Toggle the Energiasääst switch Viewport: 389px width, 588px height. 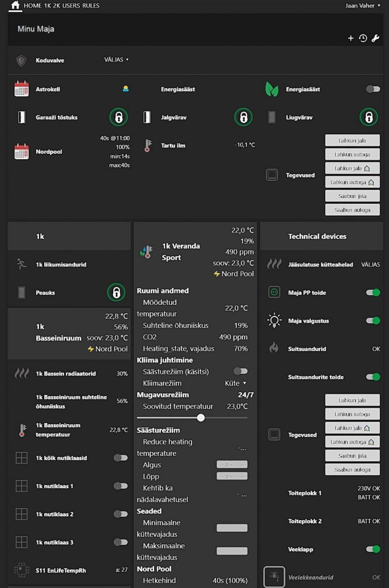[373, 89]
